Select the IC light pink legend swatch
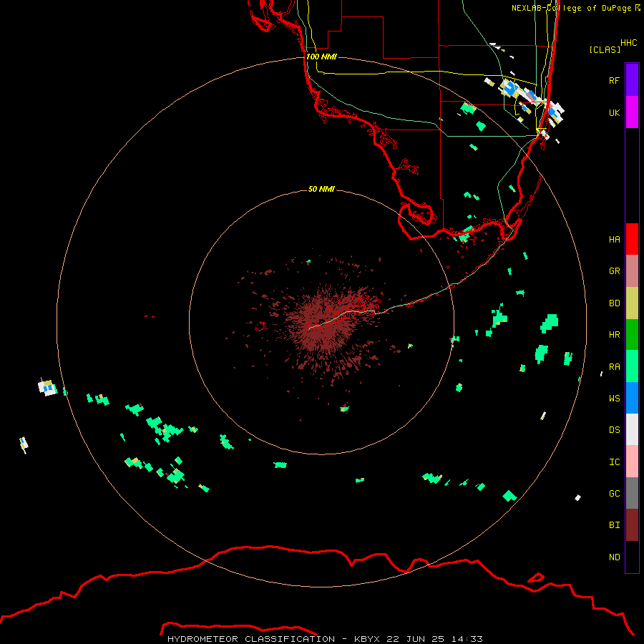Viewport: 644px width, 644px height. (x=632, y=462)
